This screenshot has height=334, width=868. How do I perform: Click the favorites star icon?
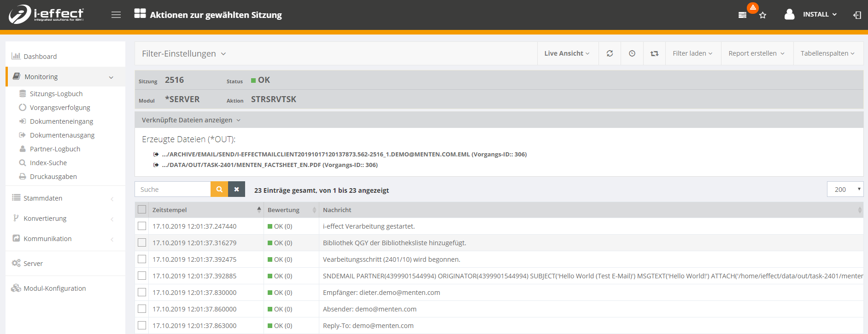point(763,15)
